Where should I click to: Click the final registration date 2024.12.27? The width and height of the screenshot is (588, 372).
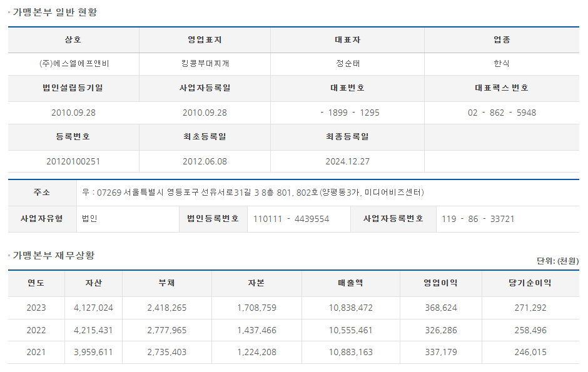[348, 161]
